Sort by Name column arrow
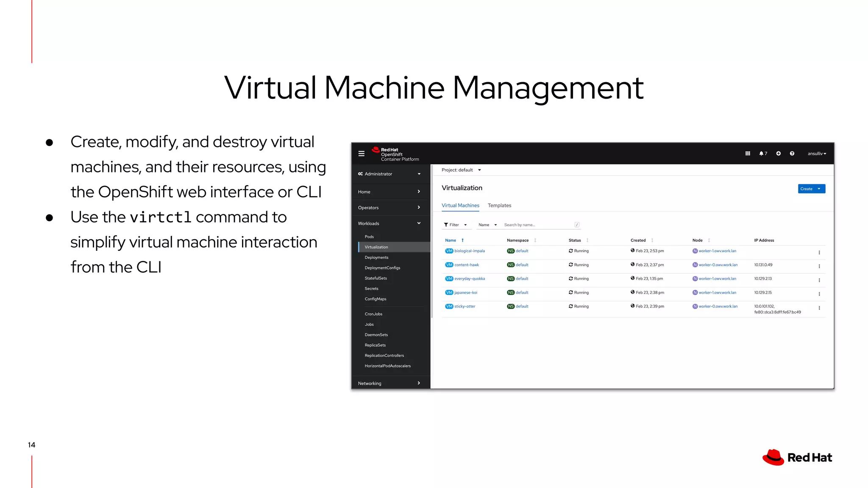This screenshot has width=868, height=488. coord(462,240)
